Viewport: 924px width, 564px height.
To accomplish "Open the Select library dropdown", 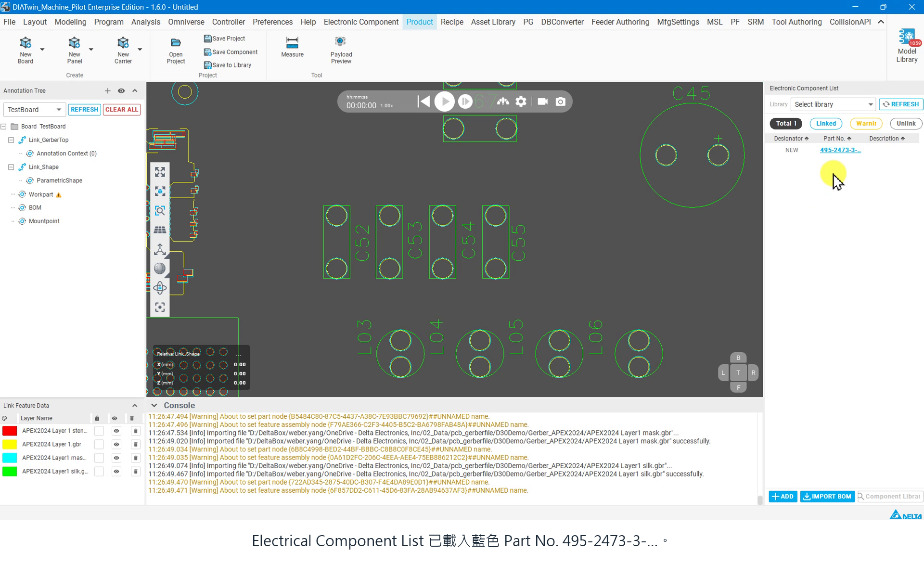I will tap(833, 104).
